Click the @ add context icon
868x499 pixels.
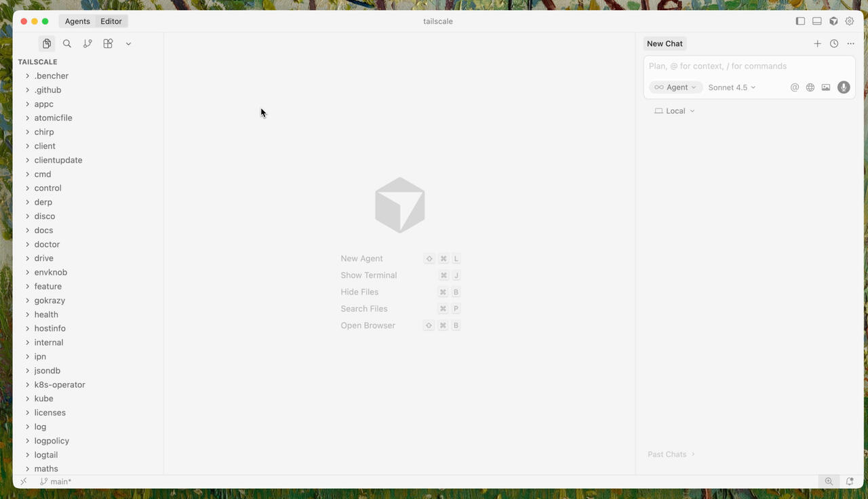pyautogui.click(x=795, y=87)
